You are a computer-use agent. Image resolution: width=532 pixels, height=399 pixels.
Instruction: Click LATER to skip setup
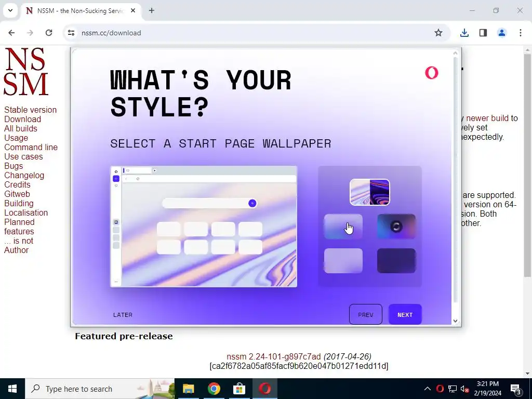(123, 315)
